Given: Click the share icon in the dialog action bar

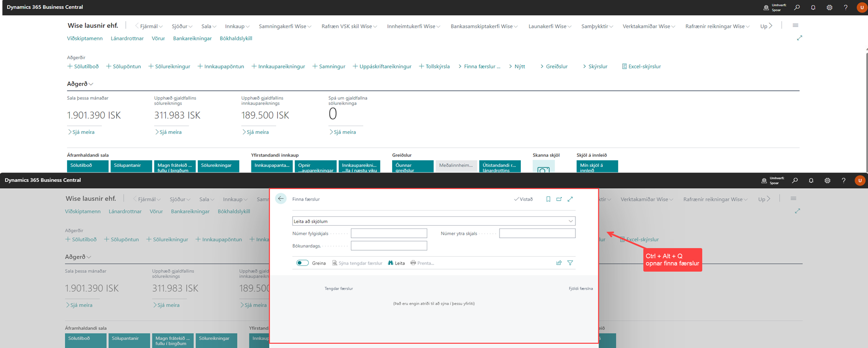Looking at the screenshot, I should pos(559,263).
